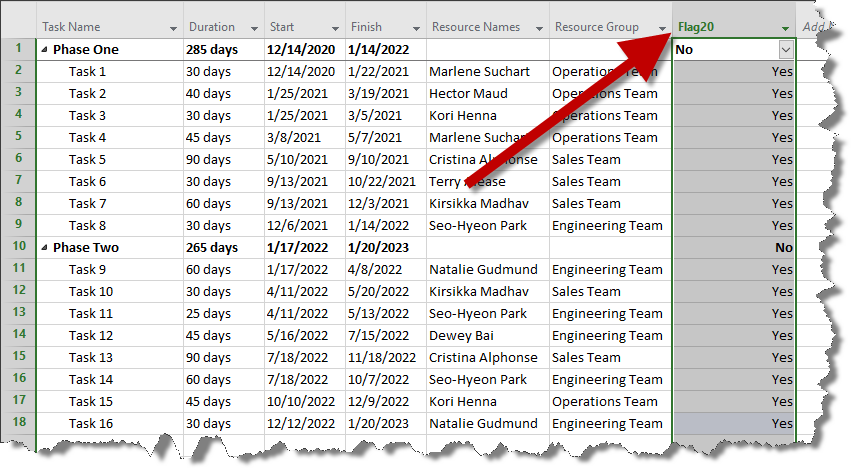Click the 10/10/2022 start date of Task 15

click(304, 401)
